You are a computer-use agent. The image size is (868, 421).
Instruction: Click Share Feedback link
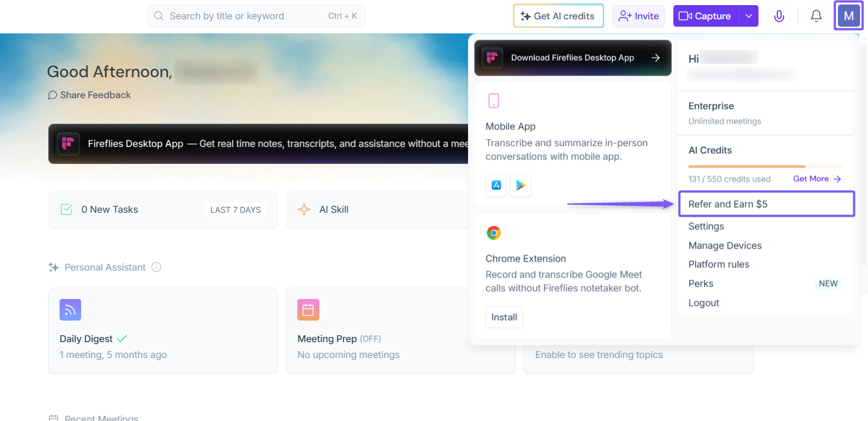click(90, 95)
